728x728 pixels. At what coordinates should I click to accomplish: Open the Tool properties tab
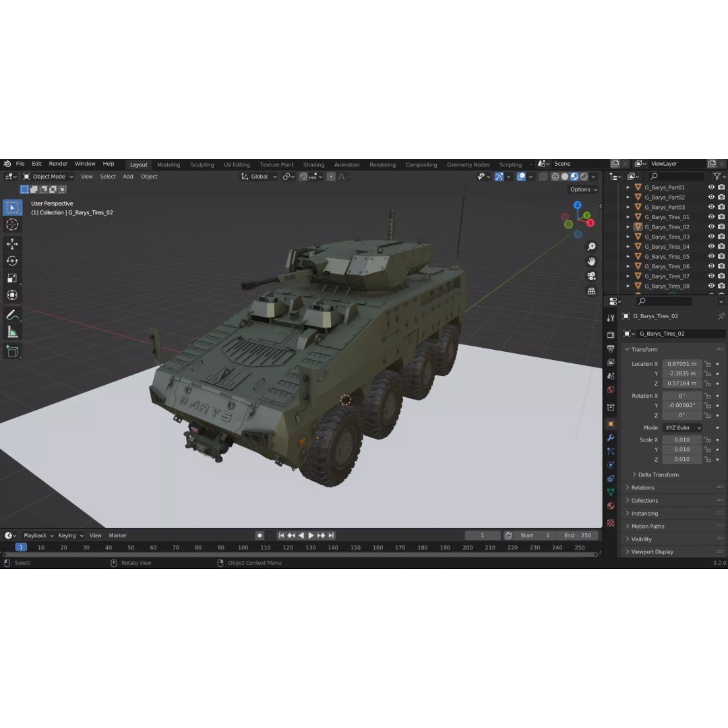pos(611,318)
